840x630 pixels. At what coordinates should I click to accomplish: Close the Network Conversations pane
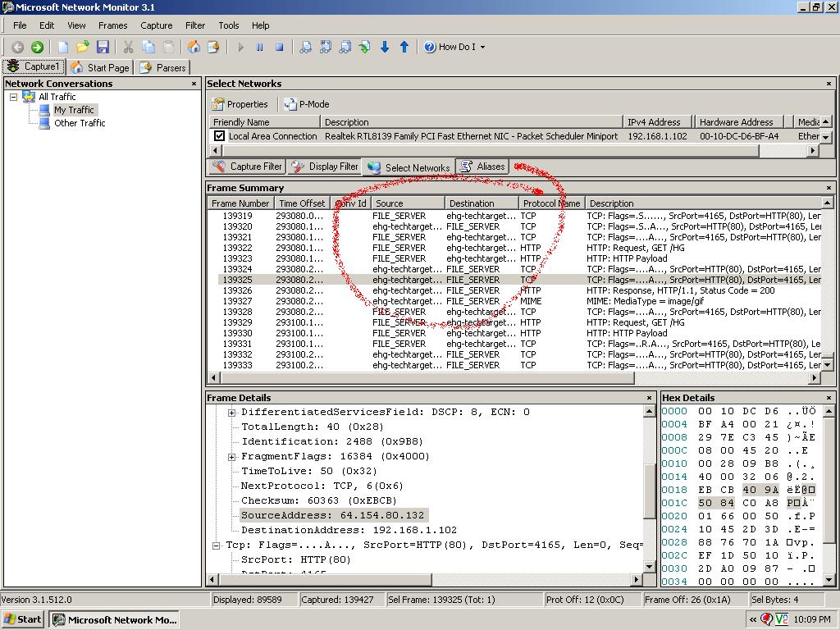pos(194,84)
